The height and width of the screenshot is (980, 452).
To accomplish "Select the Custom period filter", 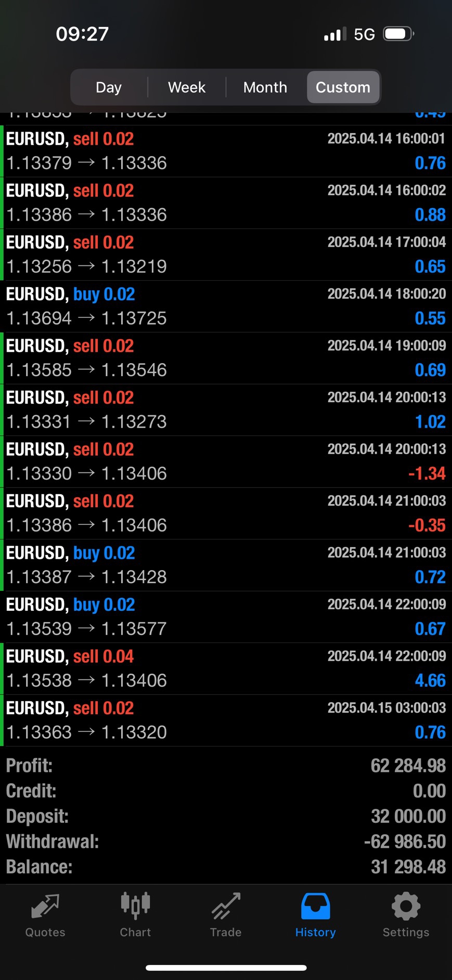I will coord(343,87).
